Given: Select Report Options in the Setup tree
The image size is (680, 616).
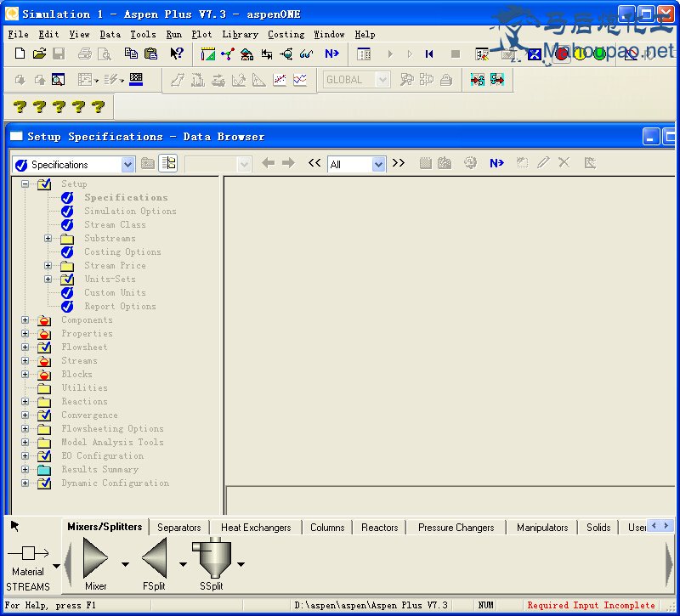Looking at the screenshot, I should click(x=120, y=307).
